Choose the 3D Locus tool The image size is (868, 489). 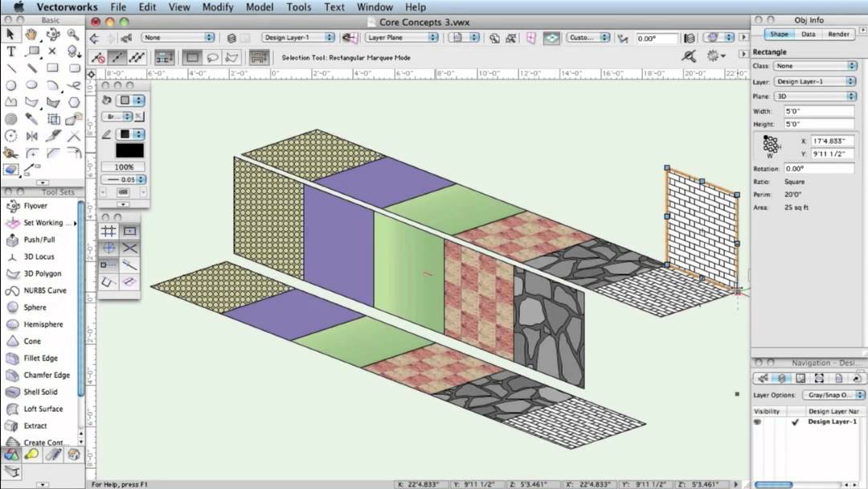39,257
